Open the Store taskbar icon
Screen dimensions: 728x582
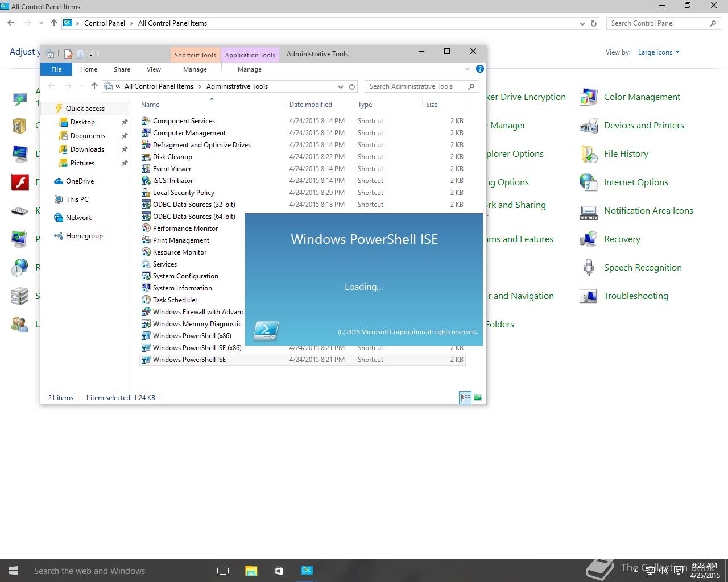click(279, 571)
